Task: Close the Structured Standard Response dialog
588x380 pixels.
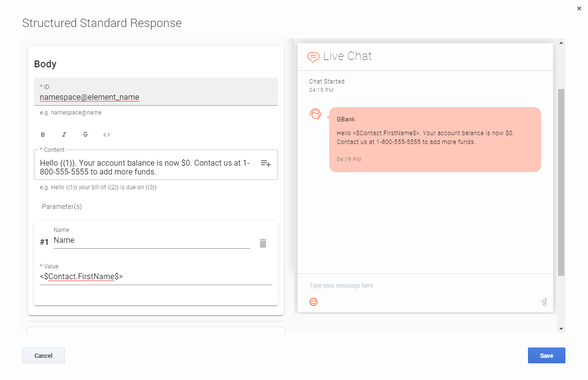Action: coord(579,8)
